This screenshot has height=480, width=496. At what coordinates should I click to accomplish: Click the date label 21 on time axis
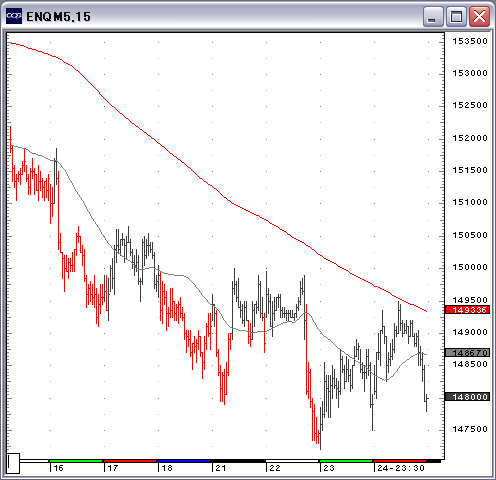click(221, 468)
